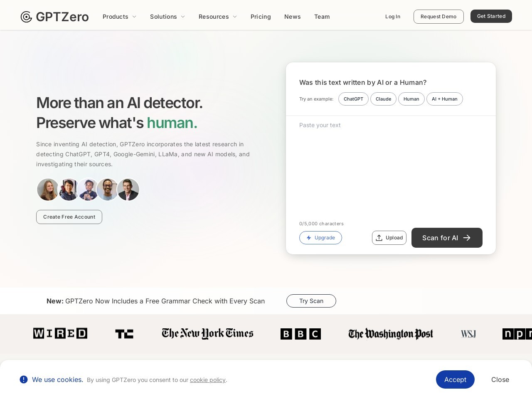Open the cookie policy link
The image size is (532, 399).
[x=208, y=380]
